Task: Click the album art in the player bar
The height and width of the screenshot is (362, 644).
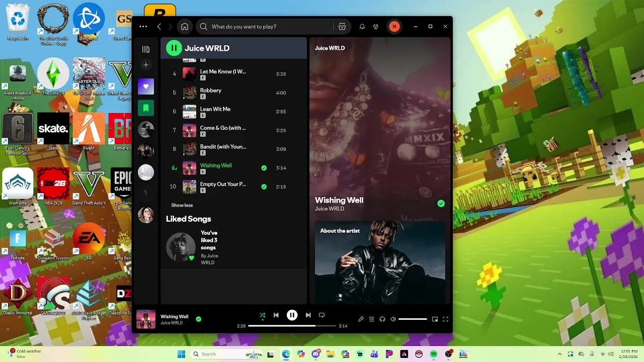Action: pyautogui.click(x=146, y=319)
